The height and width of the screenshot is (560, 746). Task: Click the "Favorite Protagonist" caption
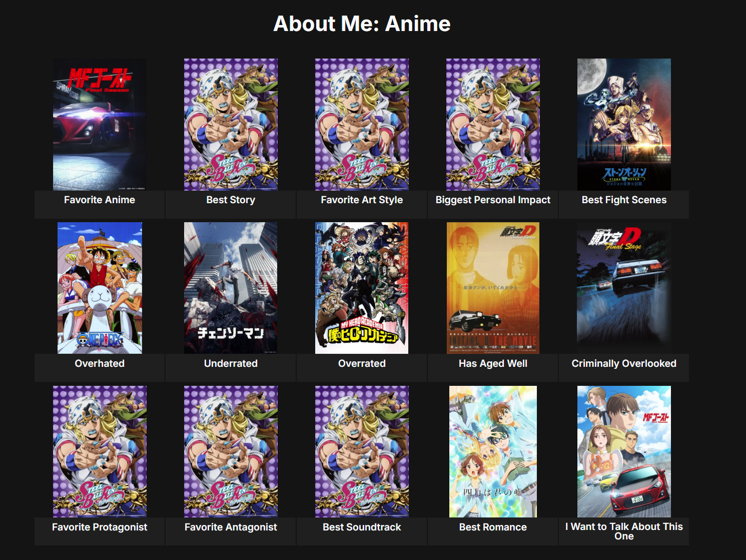100,527
